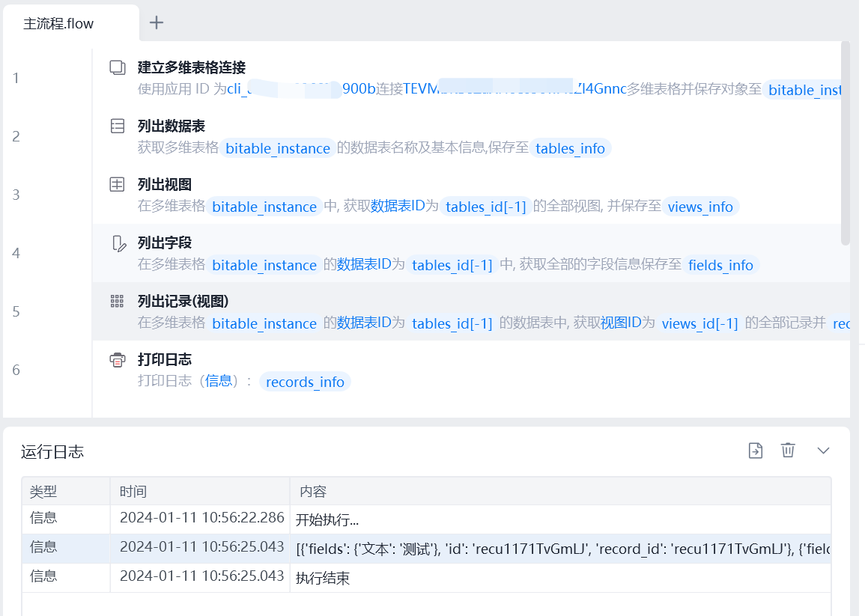This screenshot has height=616, width=865.
Task: Click the bitable_instance variable in 列出视图 step
Action: (x=264, y=207)
